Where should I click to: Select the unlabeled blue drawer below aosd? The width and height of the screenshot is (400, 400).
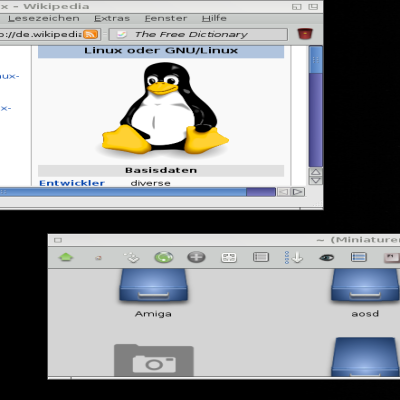tap(365, 357)
